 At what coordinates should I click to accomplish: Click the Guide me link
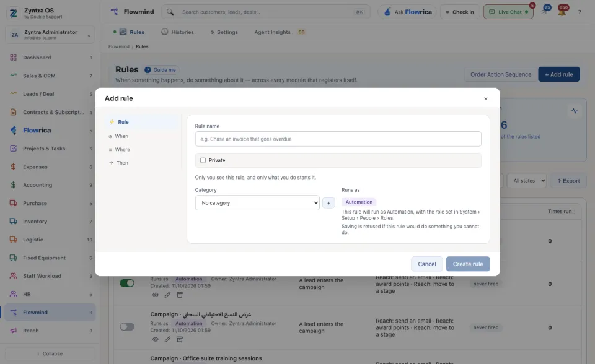pos(161,70)
